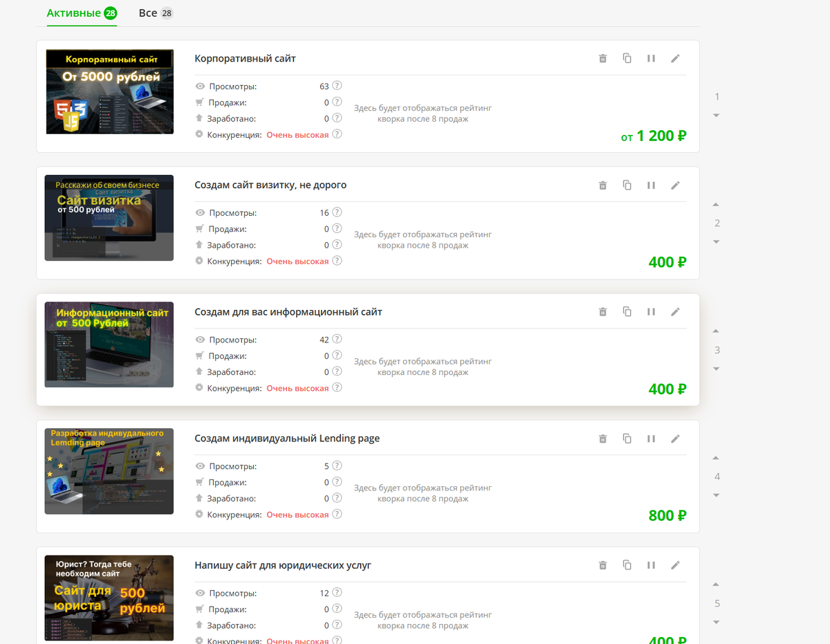Open help for Просмотры 5
This screenshot has width=830, height=644.
(337, 466)
